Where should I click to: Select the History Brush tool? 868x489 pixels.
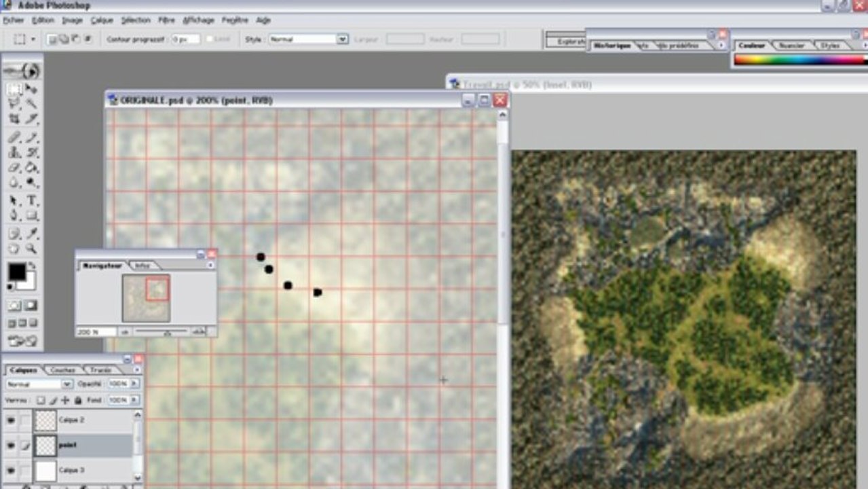[x=31, y=152]
